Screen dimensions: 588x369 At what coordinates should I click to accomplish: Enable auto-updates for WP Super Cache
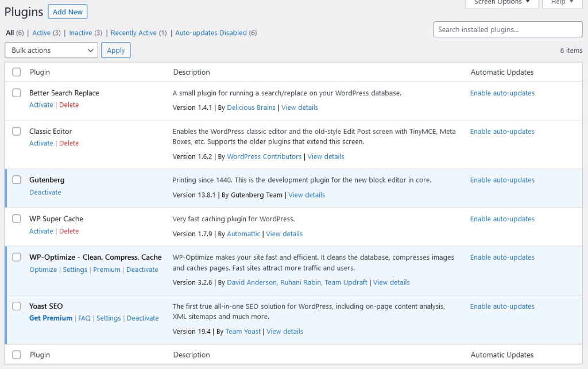tap(502, 219)
